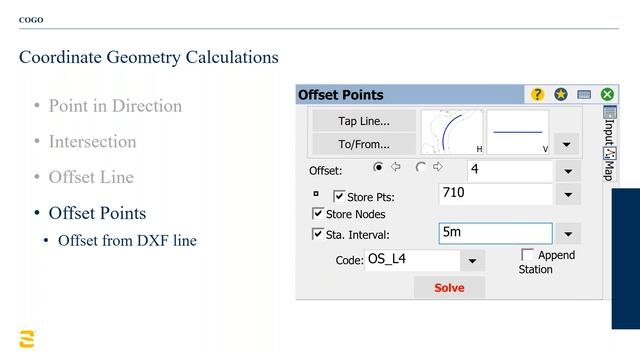Enable the Append Station checkbox
This screenshot has height=360, width=640.
point(527,255)
